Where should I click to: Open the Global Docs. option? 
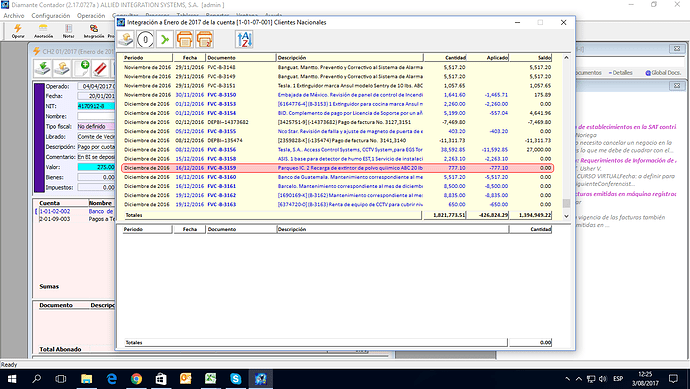[x=663, y=73]
